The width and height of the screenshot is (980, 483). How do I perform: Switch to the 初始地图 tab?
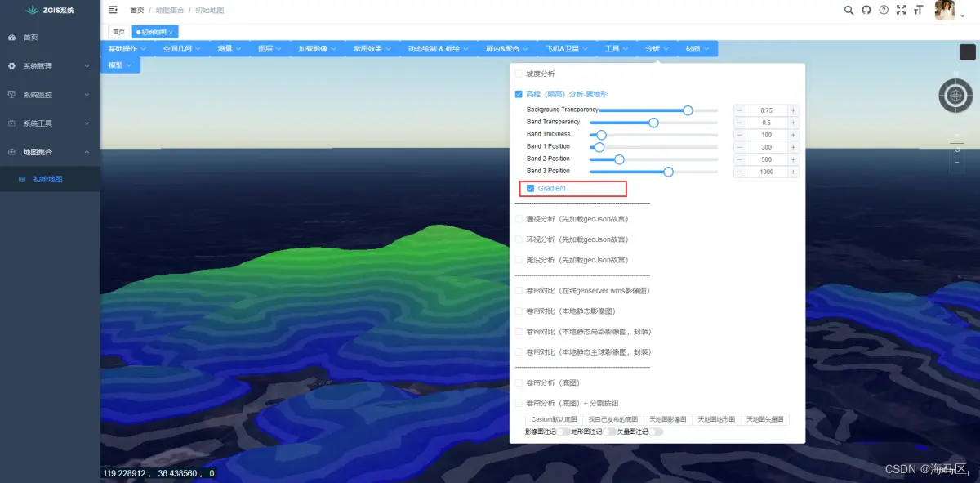(155, 31)
